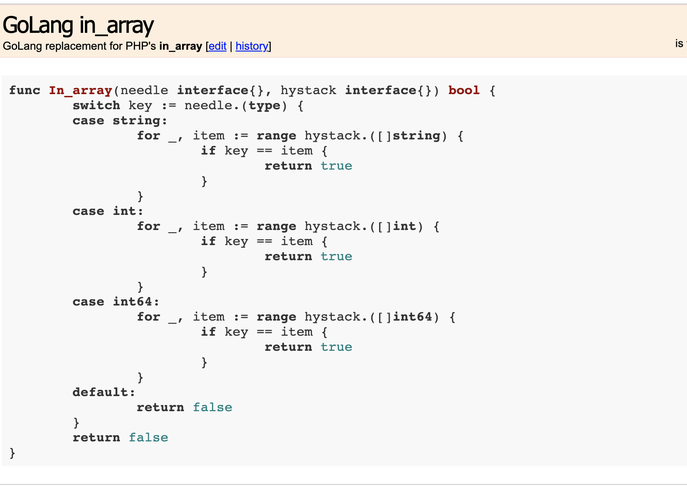
Task: Click 'return true' in the string case
Action: click(308, 166)
